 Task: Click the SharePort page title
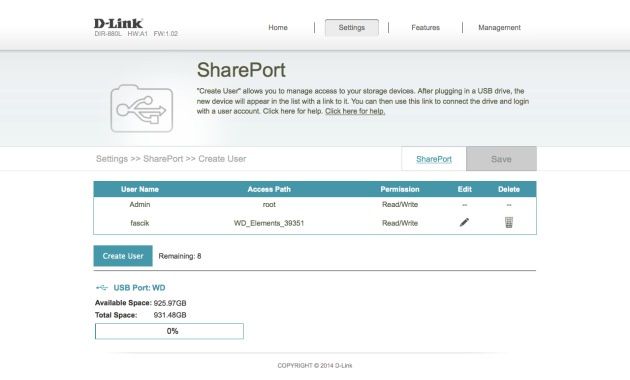tap(241, 70)
